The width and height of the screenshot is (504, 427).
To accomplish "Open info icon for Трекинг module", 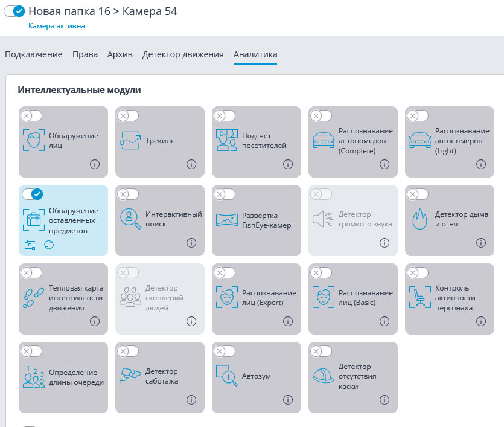I will (191, 164).
